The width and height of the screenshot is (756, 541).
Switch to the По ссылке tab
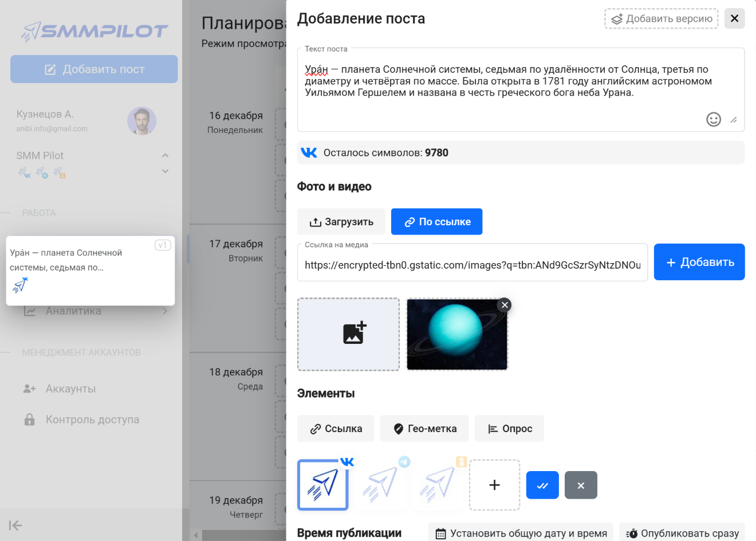click(436, 222)
